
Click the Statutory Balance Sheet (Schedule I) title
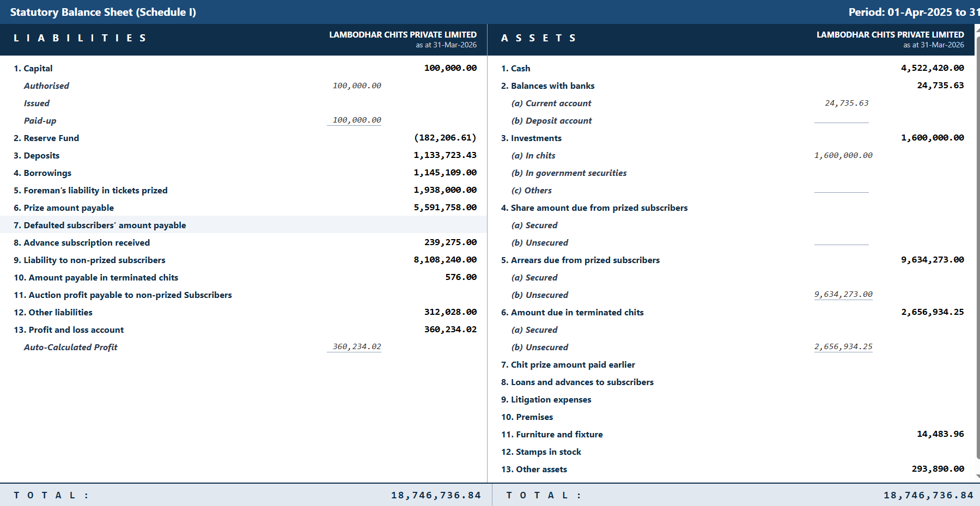click(x=103, y=12)
